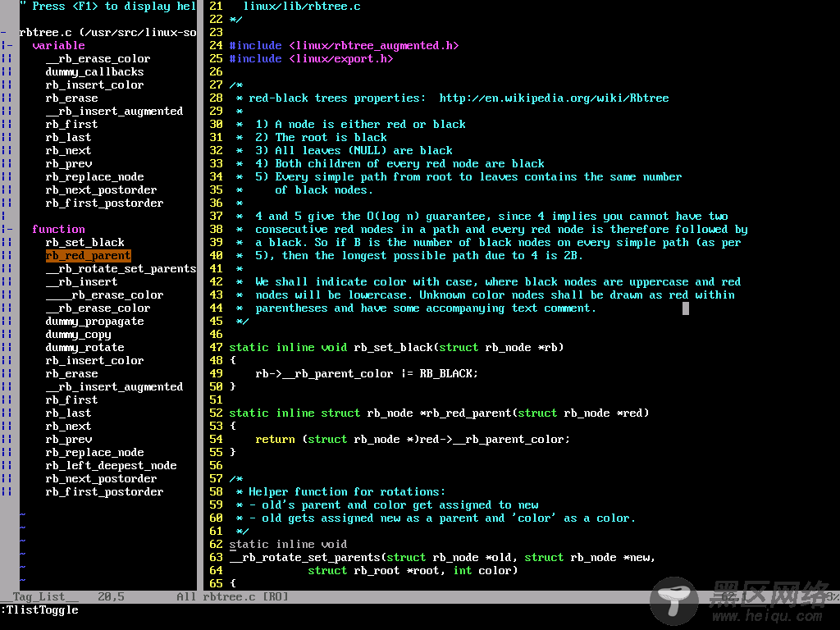
Task: Select the 'function' heading in the tag list
Action: coord(58,230)
